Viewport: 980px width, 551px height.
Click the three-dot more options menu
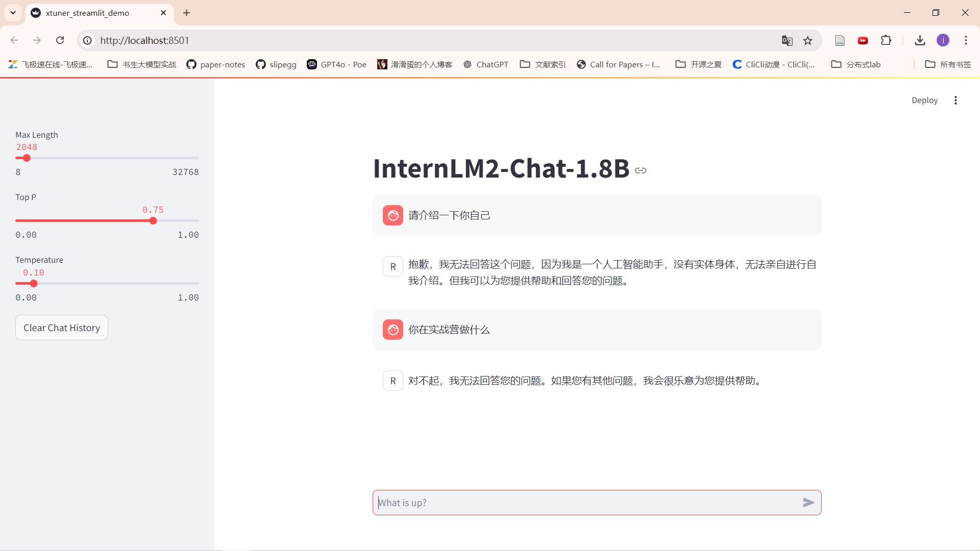click(957, 100)
